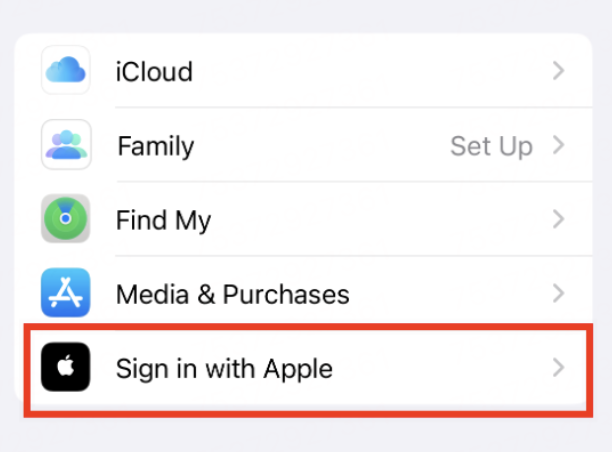
Task: Click the Find My row chevron arrow
Action: click(559, 219)
